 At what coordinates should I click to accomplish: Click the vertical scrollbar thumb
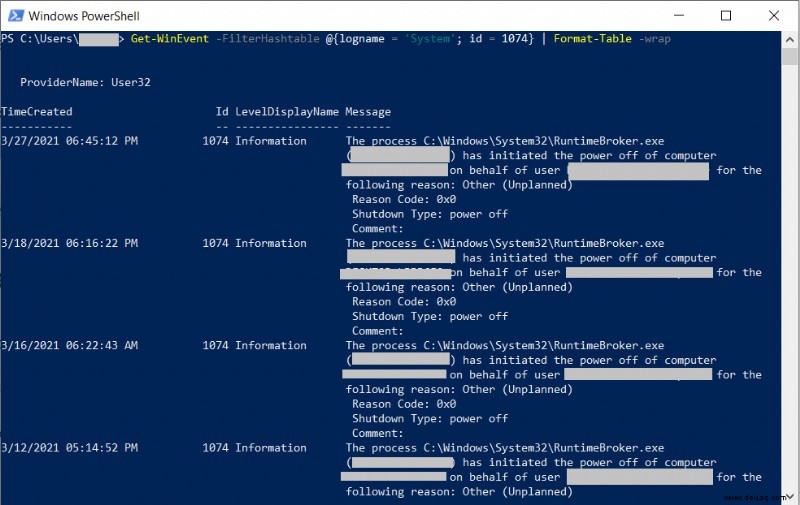point(789,56)
